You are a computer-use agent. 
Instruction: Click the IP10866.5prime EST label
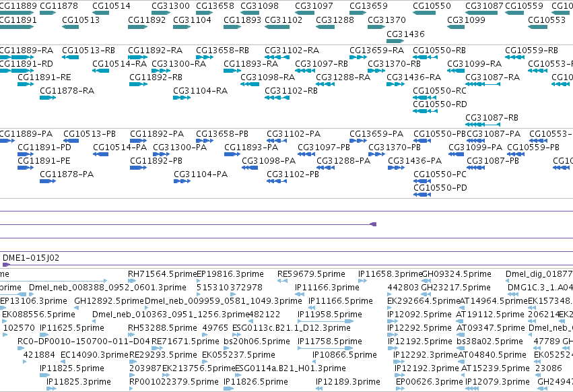tap(345, 355)
